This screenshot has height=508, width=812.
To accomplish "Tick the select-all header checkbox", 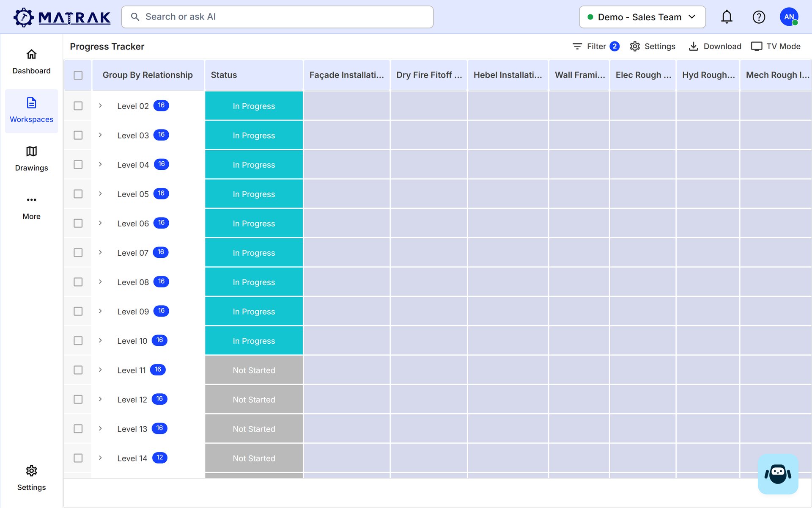I will point(78,75).
